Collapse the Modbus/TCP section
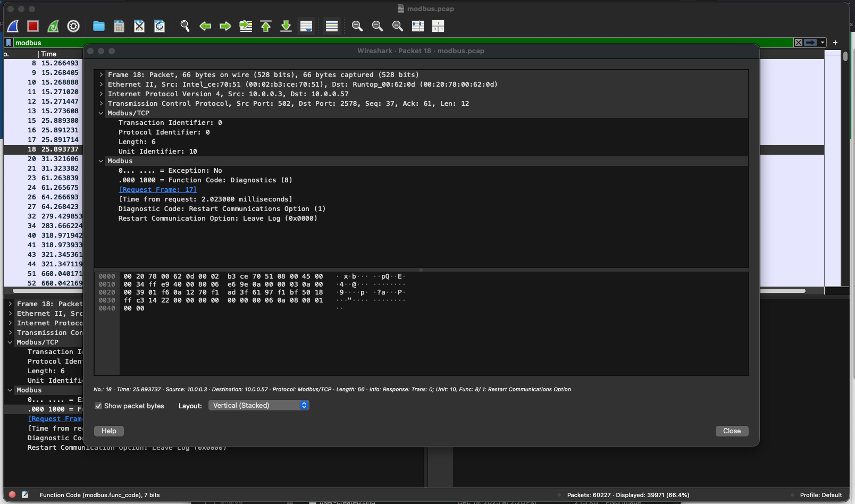The width and height of the screenshot is (855, 504). click(100, 113)
